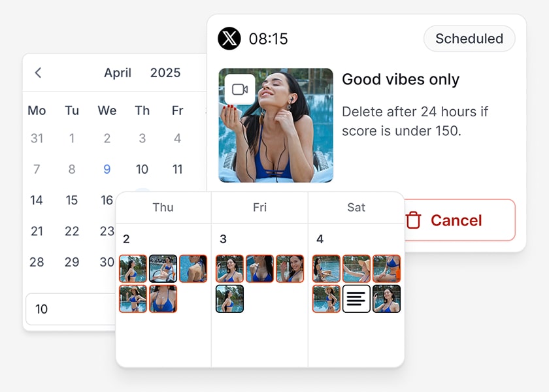The width and height of the screenshot is (549, 392).
Task: Pick date 15 in the calendar
Action: [72, 200]
